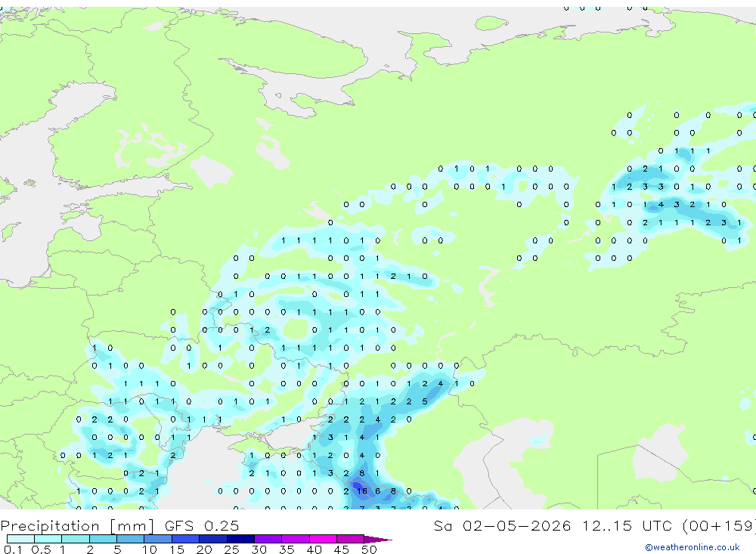This screenshot has height=554, width=756.
Task: Click the '6' precipitation value beside the 16
Action: click(377, 491)
